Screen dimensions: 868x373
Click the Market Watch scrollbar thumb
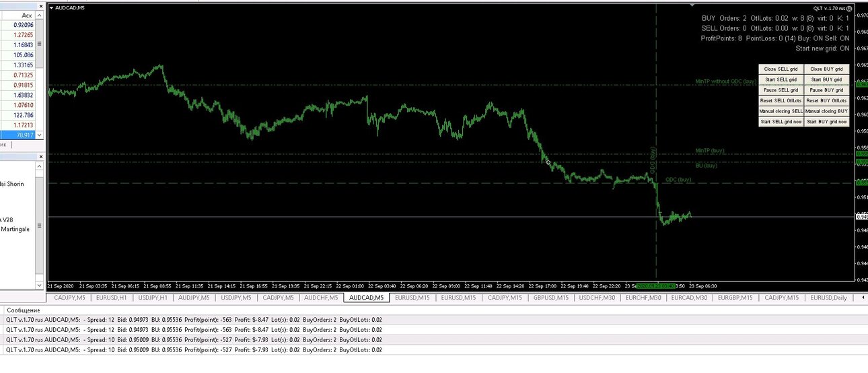click(40, 44)
